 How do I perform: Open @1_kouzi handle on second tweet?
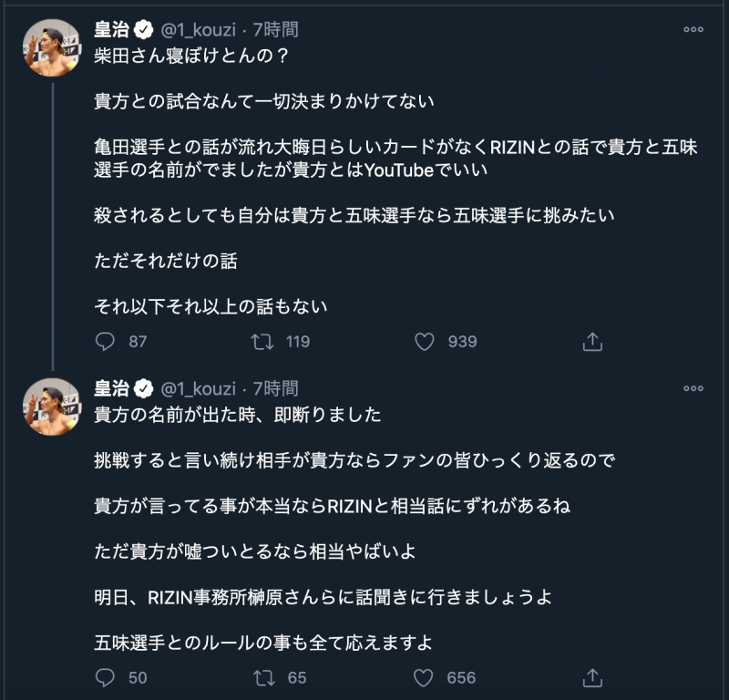point(199,389)
